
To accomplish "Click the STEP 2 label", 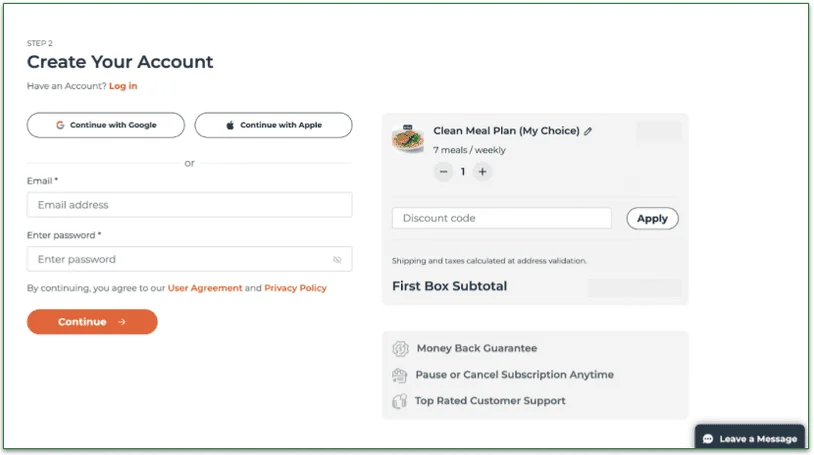I will click(x=40, y=43).
